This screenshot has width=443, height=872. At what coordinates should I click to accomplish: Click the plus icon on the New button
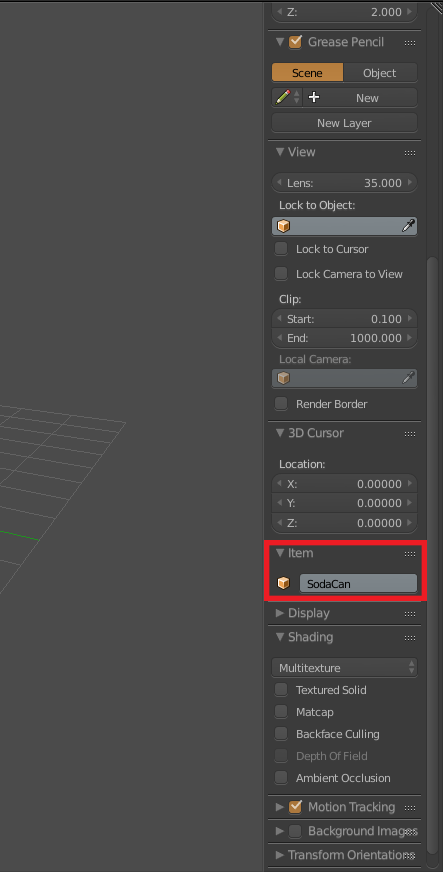pos(314,97)
